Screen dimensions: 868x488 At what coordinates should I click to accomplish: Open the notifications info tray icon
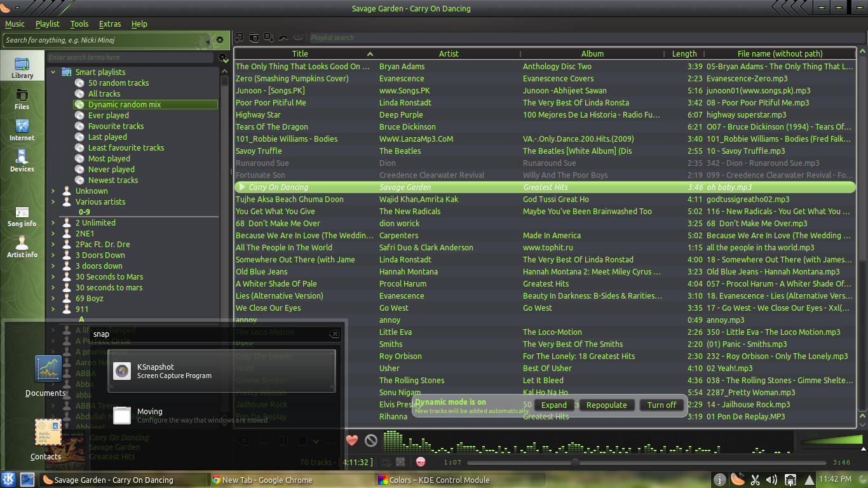pos(719,480)
